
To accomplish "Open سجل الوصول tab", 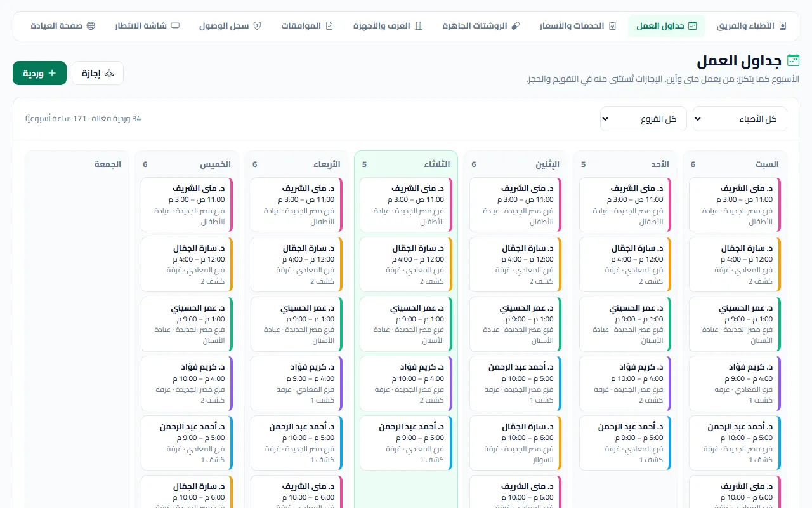I will [x=230, y=26].
